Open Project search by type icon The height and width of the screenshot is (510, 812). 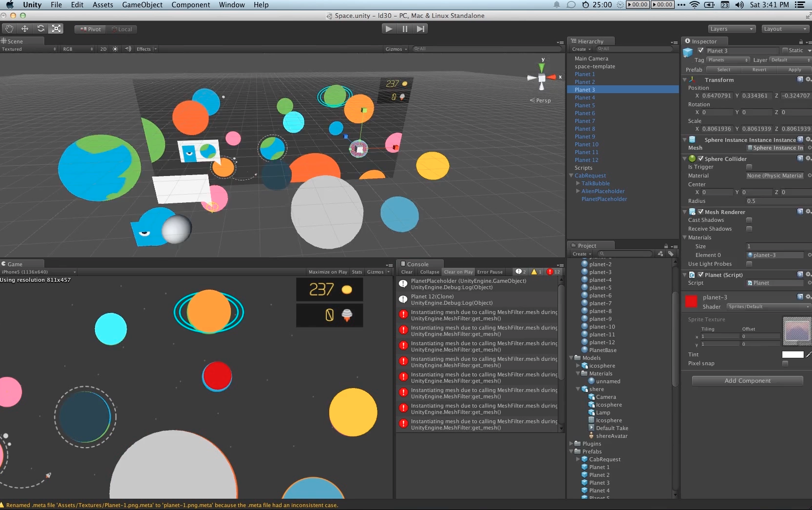pyautogui.click(x=661, y=254)
